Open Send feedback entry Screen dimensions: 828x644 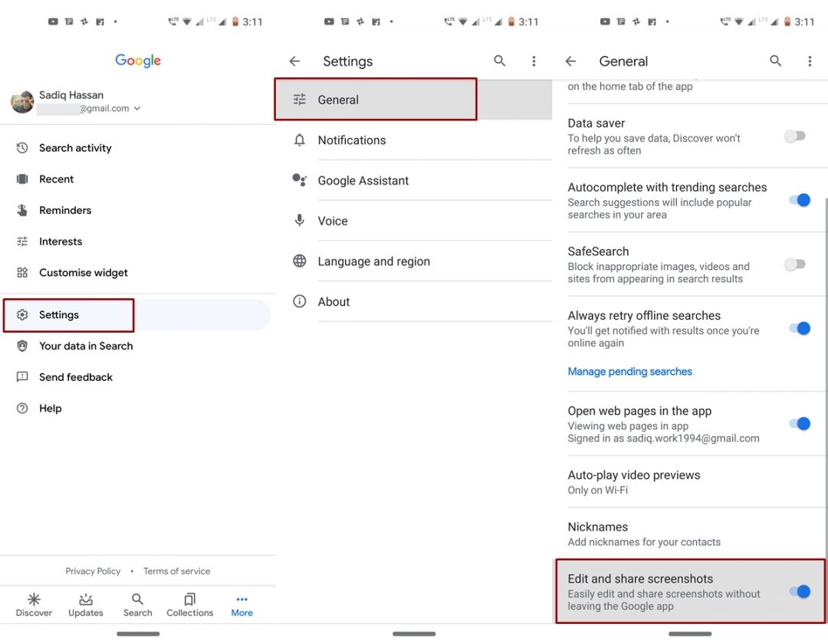pos(138,377)
